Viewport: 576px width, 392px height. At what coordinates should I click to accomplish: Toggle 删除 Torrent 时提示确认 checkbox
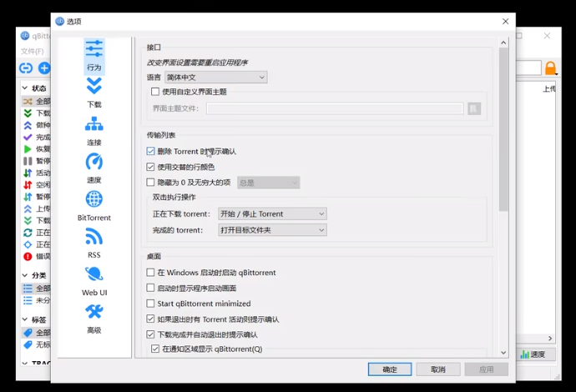click(150, 151)
